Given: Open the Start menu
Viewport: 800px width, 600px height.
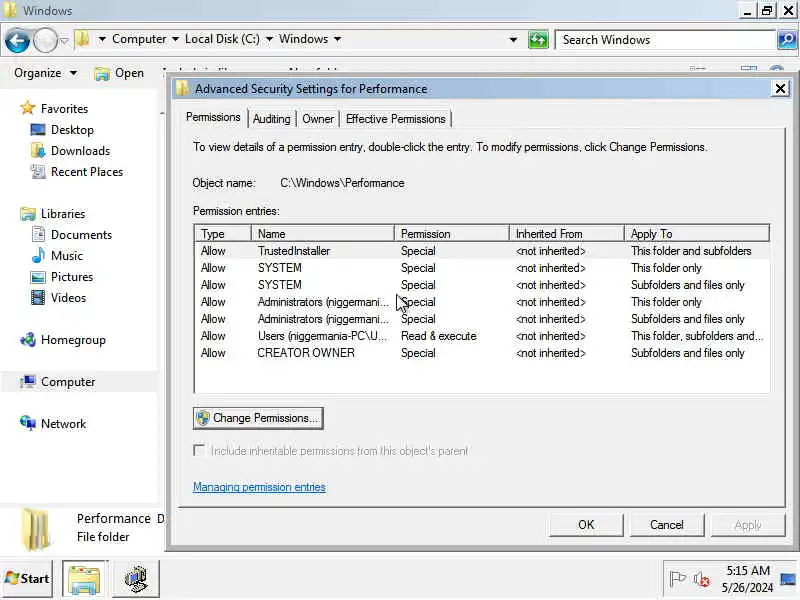Looking at the screenshot, I should 27,579.
